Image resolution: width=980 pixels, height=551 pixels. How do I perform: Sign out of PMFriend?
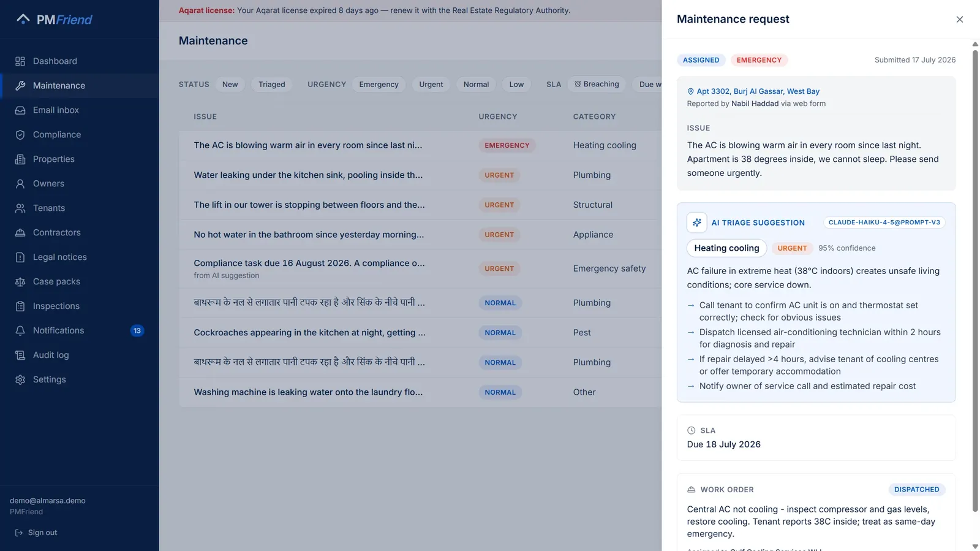click(36, 533)
